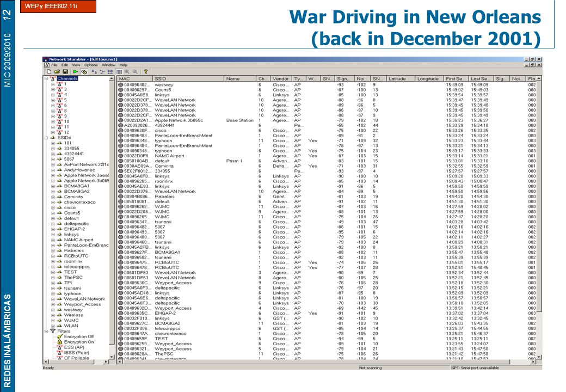Open the Help menu
The width and height of the screenshot is (566, 392).
point(124,65)
